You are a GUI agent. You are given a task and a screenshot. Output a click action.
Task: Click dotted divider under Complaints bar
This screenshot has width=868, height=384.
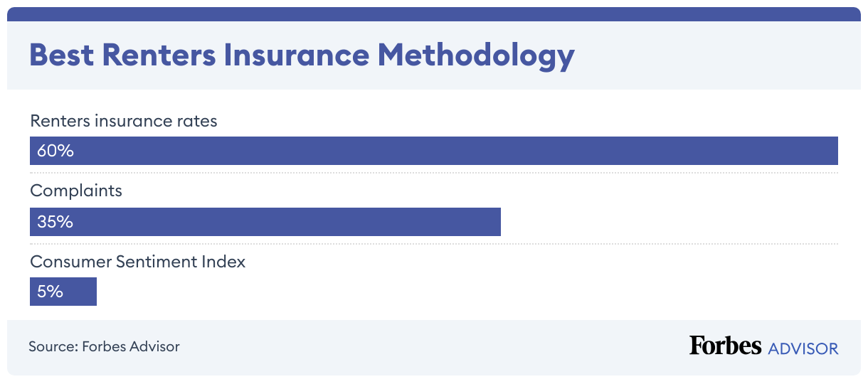(434, 243)
